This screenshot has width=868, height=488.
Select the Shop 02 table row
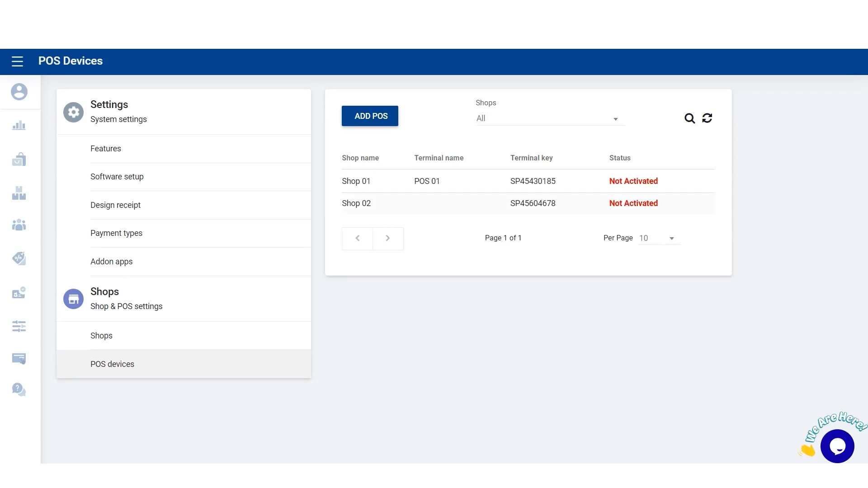(x=528, y=203)
